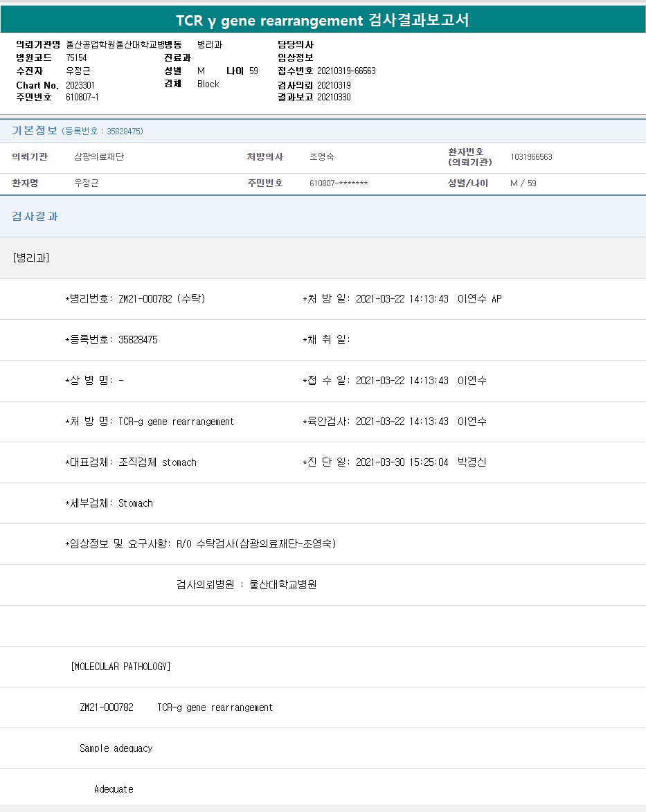Click the 결과보고 date 20210330
The image size is (646, 812).
pyautogui.click(x=334, y=98)
